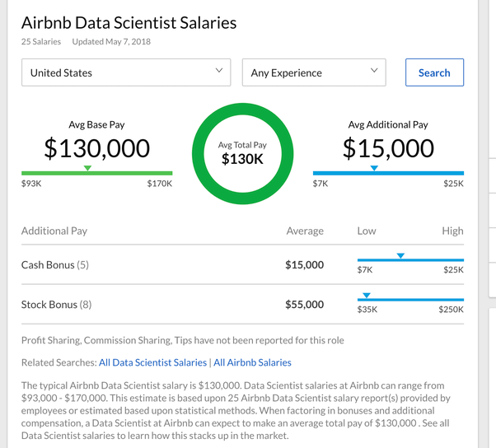Click the Additional Pay column header
The image size is (496, 448).
click(x=54, y=231)
